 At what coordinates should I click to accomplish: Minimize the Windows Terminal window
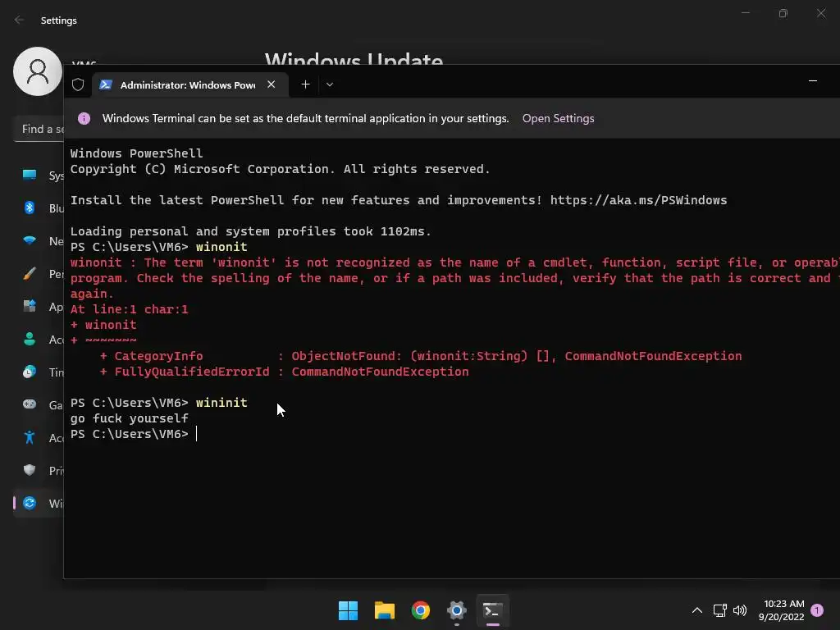pos(813,81)
